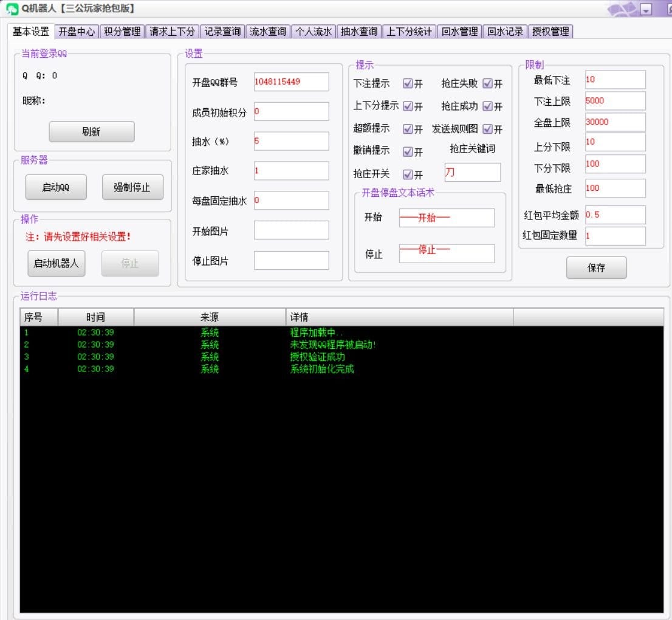Click the 时间 column header

(95, 317)
